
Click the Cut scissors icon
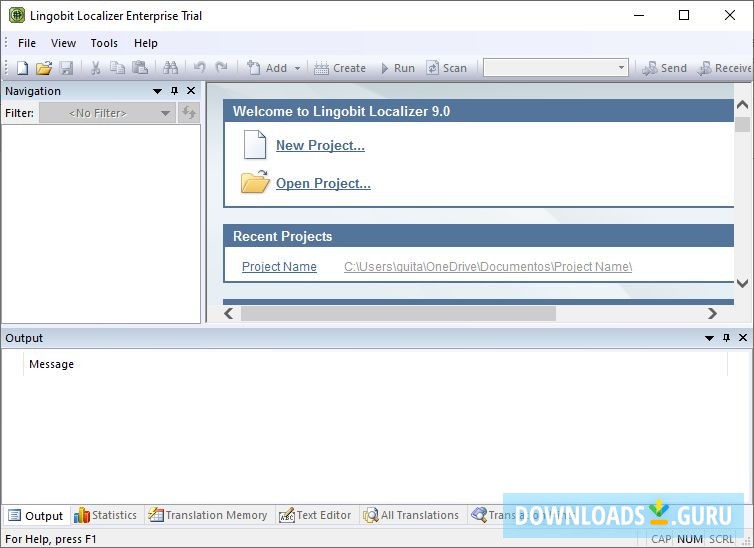coord(96,68)
